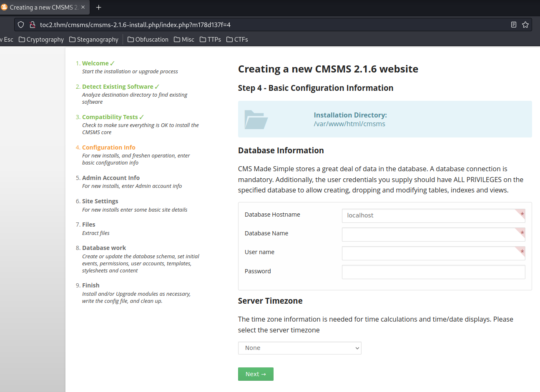Expand the server timezone dropdown
The image size is (540, 392).
(x=299, y=348)
